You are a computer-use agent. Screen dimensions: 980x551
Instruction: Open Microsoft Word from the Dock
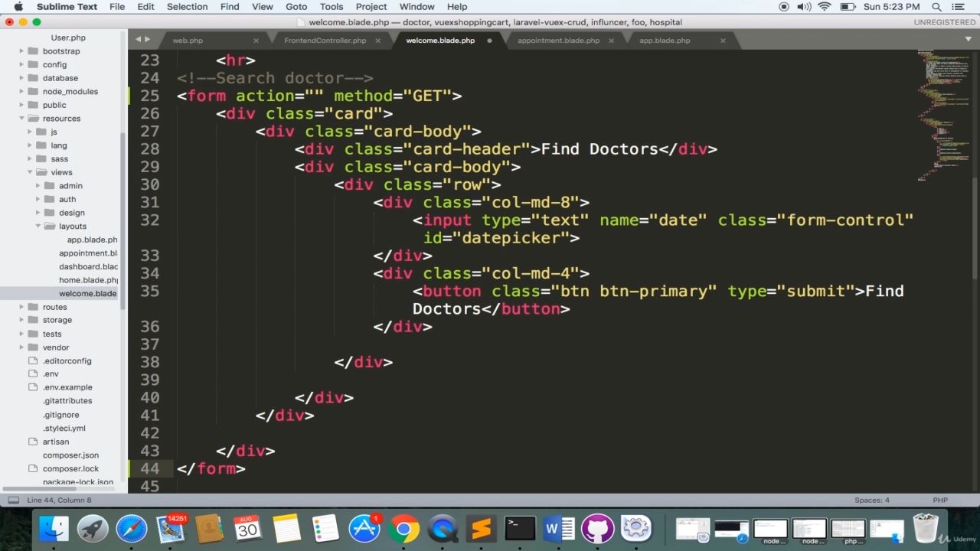click(x=560, y=528)
